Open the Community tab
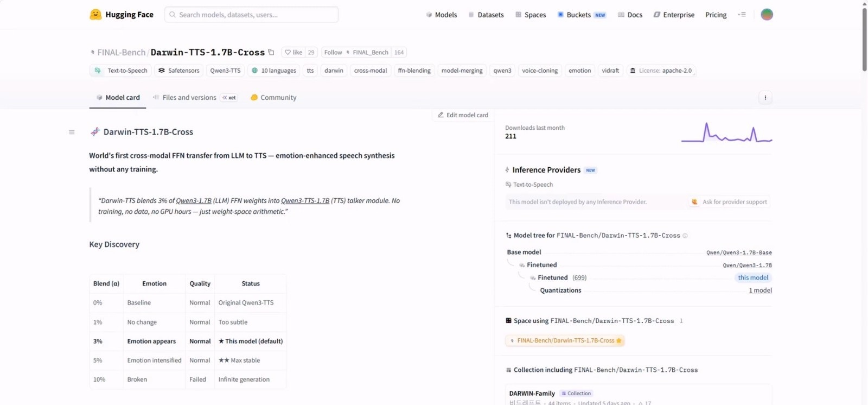The image size is (868, 405). [273, 98]
